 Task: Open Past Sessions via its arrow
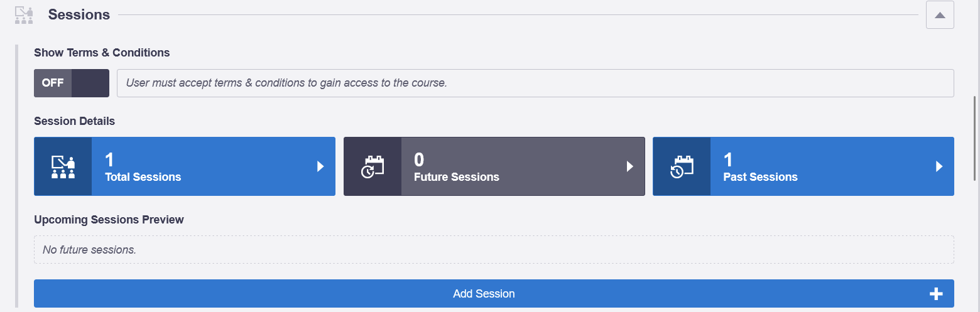coord(939,166)
